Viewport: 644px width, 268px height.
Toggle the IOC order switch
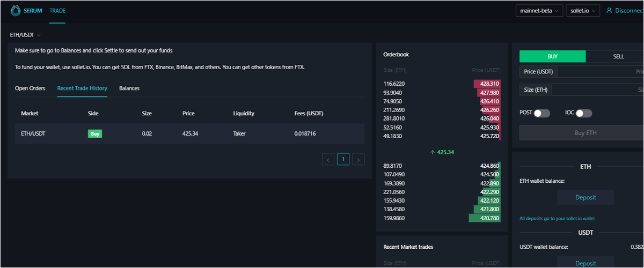coord(584,113)
